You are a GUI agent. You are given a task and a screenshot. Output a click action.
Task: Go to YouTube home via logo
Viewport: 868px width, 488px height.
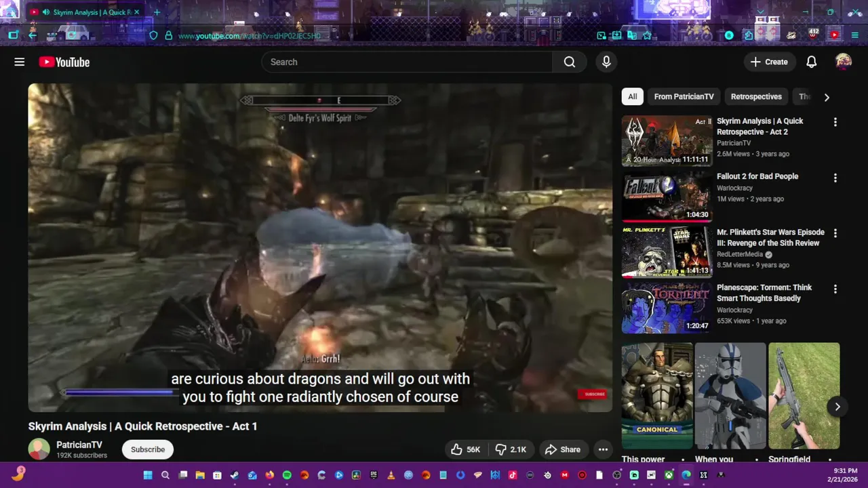pos(64,62)
